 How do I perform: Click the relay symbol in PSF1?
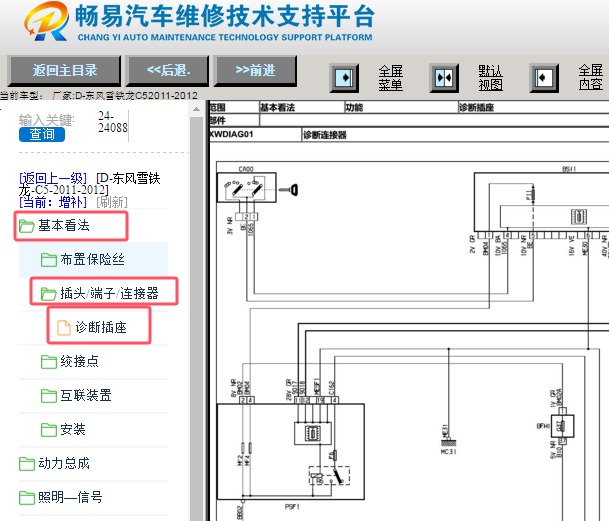[330, 475]
